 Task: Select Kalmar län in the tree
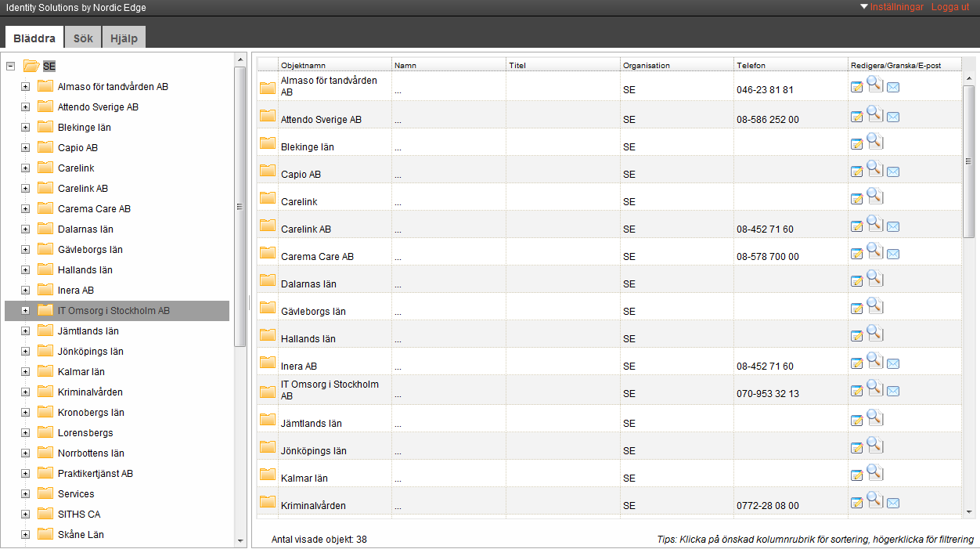(81, 372)
